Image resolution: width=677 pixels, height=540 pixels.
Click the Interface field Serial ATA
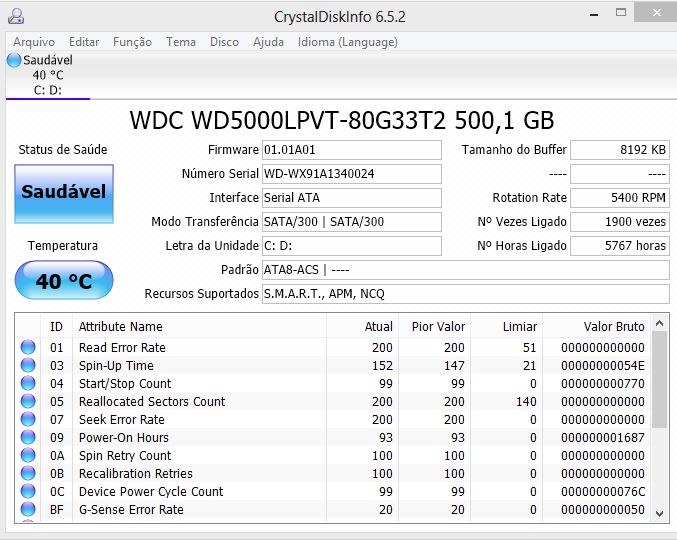tap(351, 198)
